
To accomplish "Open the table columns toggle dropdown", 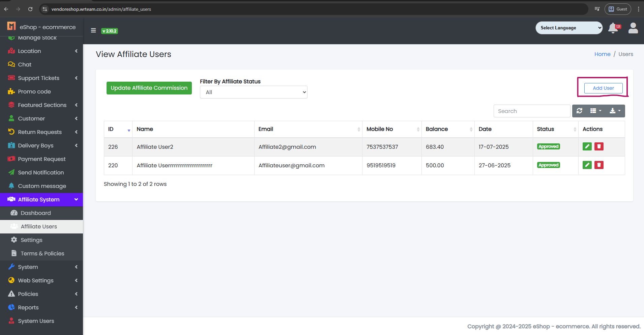I will [596, 111].
